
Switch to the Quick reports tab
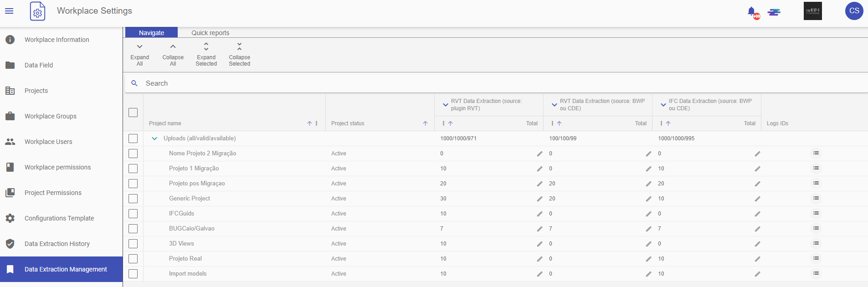click(210, 33)
